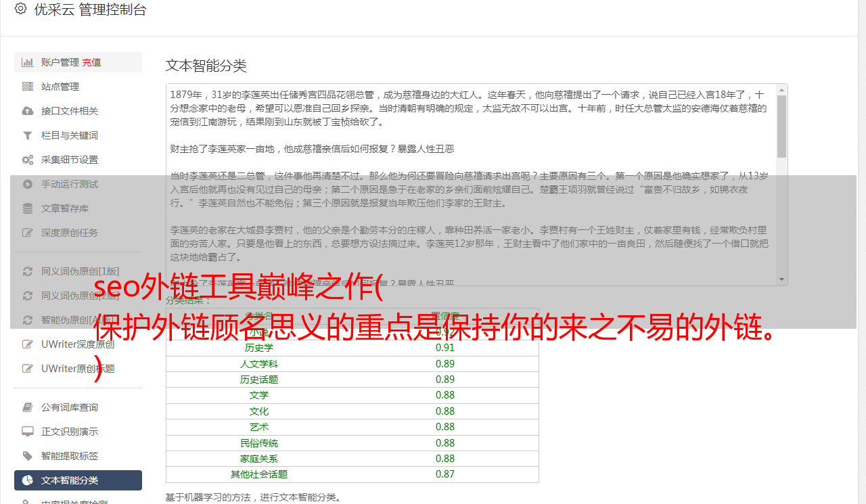Click the red 充值 link
866x504 pixels.
(91, 62)
